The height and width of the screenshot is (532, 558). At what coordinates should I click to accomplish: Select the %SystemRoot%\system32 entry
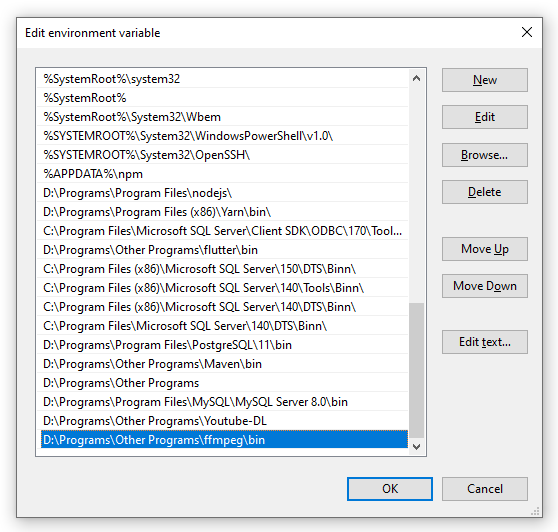(x=223, y=79)
